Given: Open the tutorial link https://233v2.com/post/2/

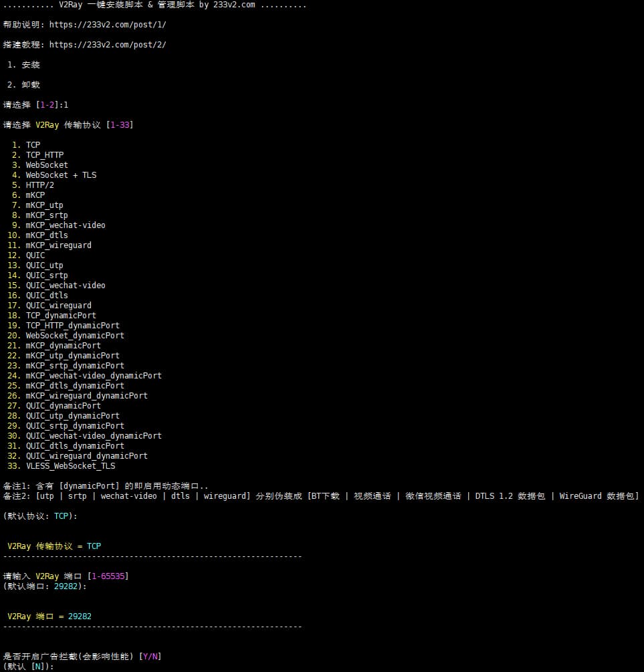Looking at the screenshot, I should pos(108,45).
